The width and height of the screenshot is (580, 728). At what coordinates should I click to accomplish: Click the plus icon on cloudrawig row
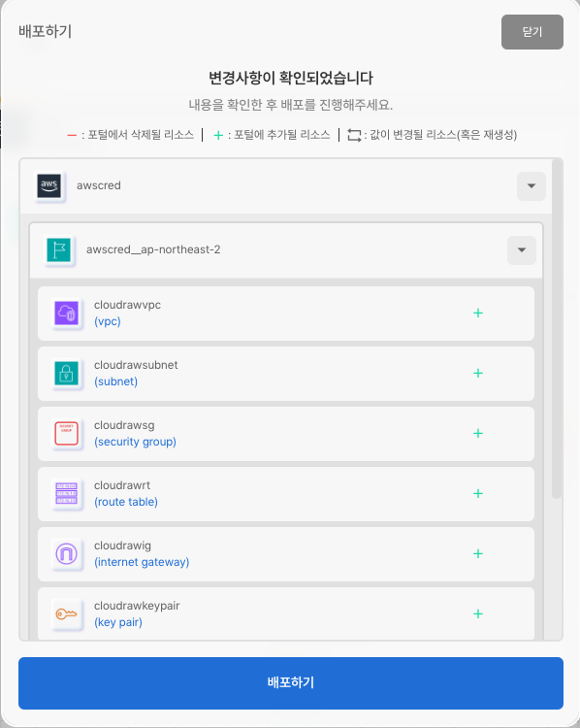click(x=478, y=553)
